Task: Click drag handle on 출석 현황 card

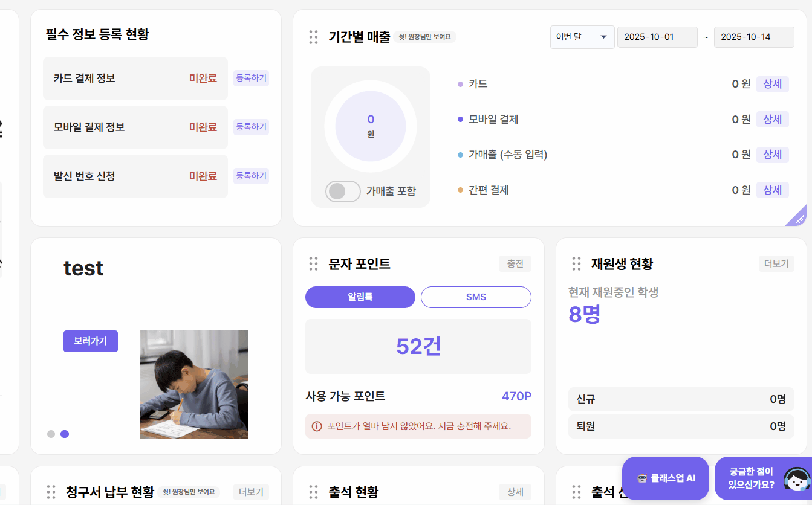Action: [x=313, y=492]
